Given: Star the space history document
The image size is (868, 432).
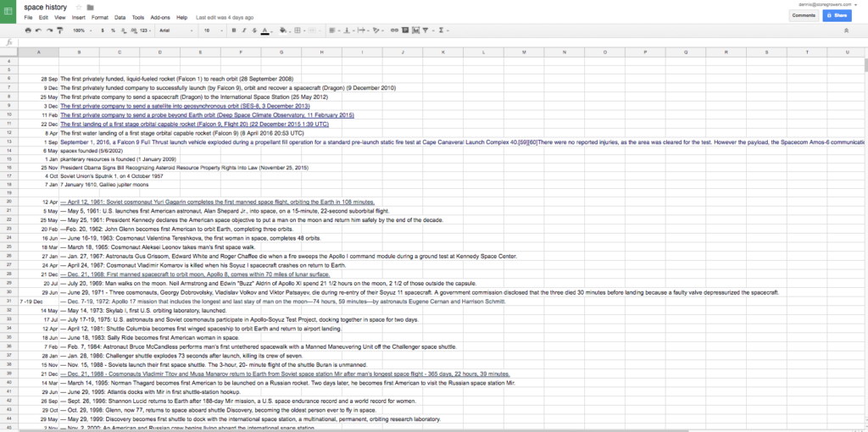Looking at the screenshot, I should click(x=79, y=7).
